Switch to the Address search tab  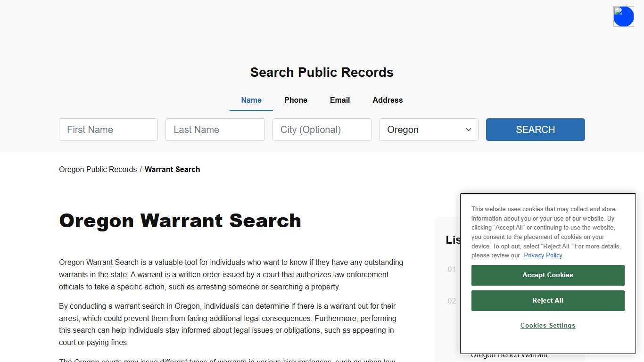click(388, 100)
